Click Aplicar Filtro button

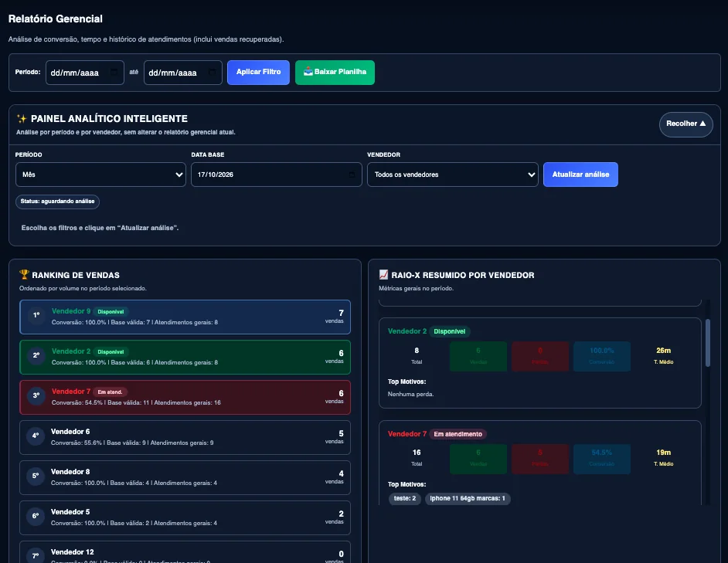tap(258, 73)
